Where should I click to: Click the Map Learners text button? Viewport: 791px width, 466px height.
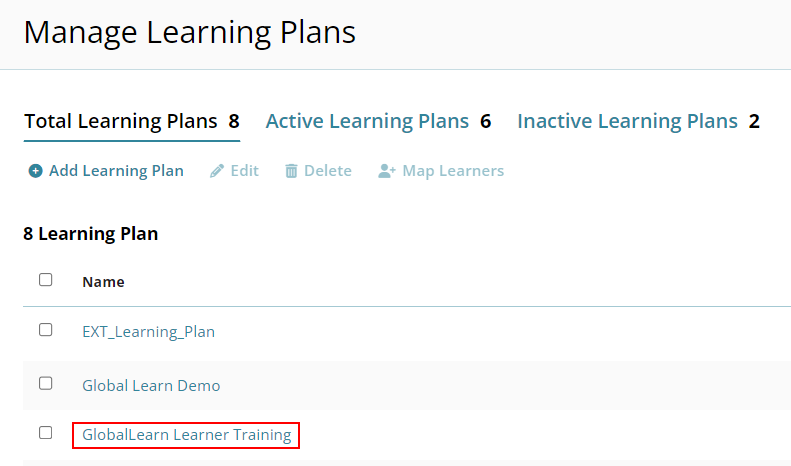453,171
